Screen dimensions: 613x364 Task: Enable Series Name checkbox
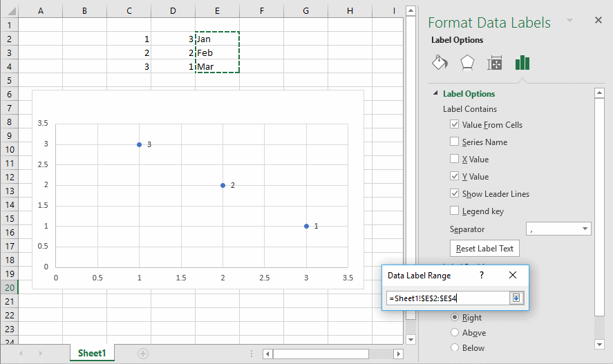click(x=454, y=142)
